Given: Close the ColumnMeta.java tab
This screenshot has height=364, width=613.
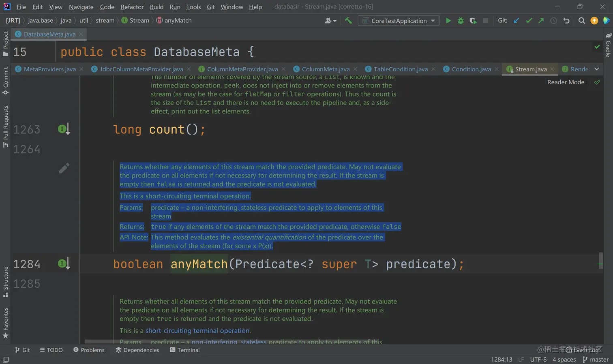Looking at the screenshot, I should tap(356, 69).
